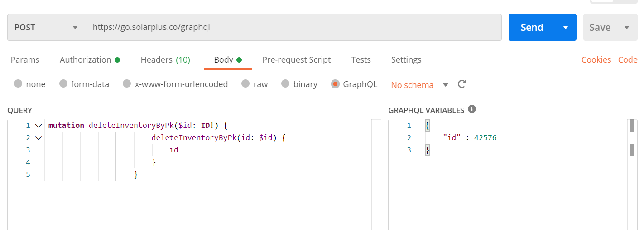Screen dimensions: 644x230
Task: Open the Cookies link
Action: 596,60
